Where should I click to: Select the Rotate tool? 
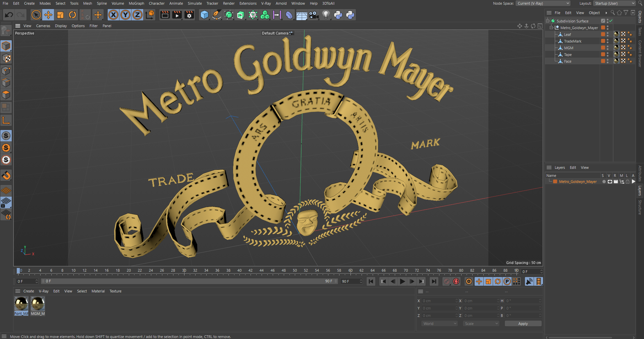pos(72,15)
